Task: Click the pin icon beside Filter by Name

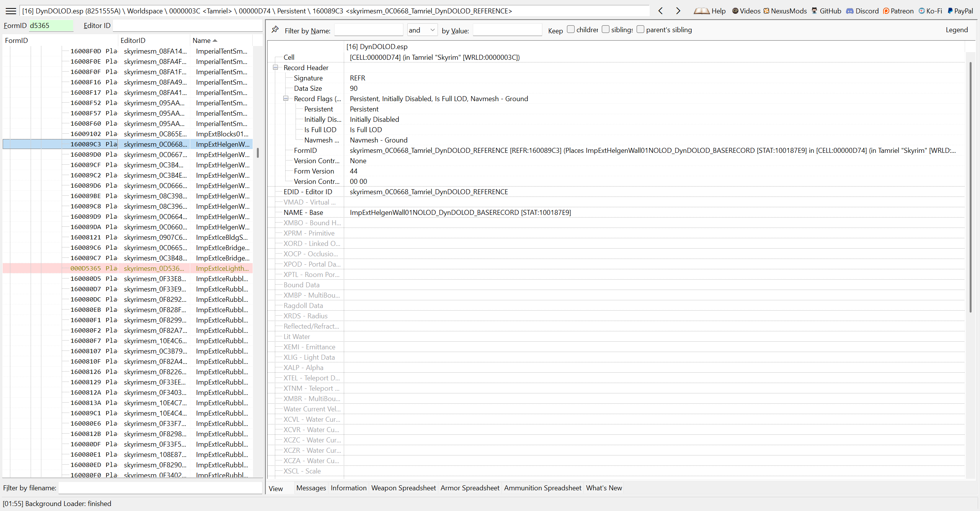Action: click(x=275, y=29)
